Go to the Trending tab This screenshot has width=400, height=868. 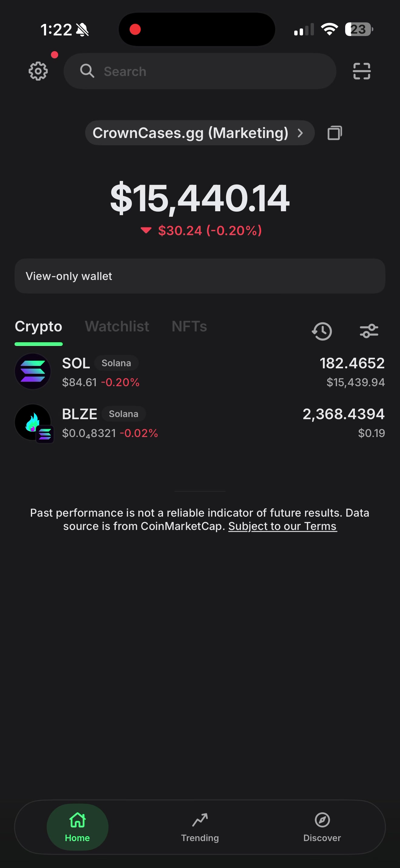(200, 827)
